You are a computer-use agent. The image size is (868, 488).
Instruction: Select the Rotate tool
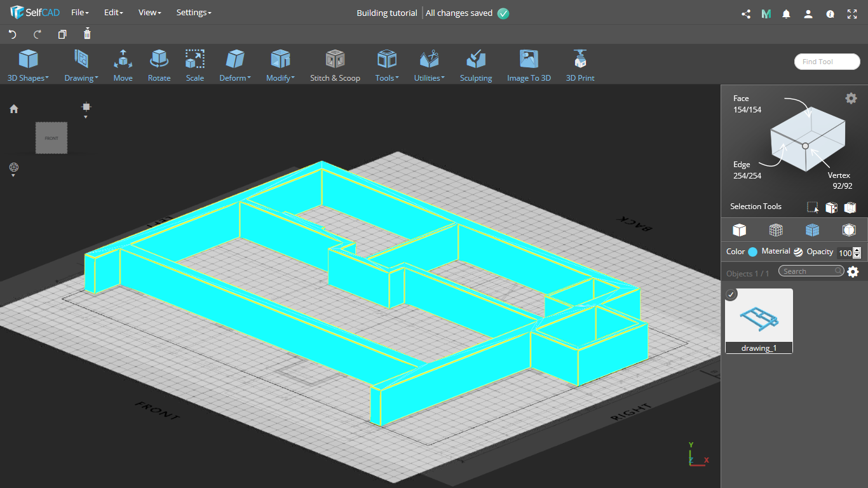click(x=159, y=66)
